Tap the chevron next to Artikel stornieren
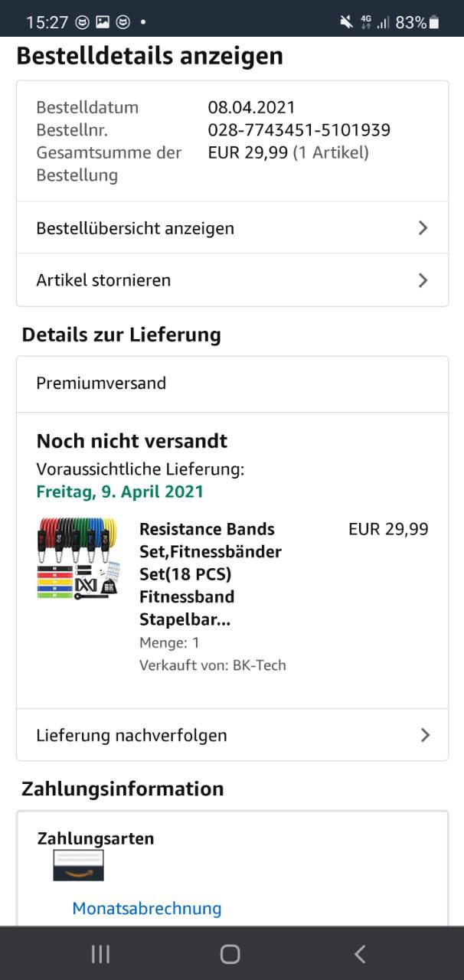 [x=423, y=280]
